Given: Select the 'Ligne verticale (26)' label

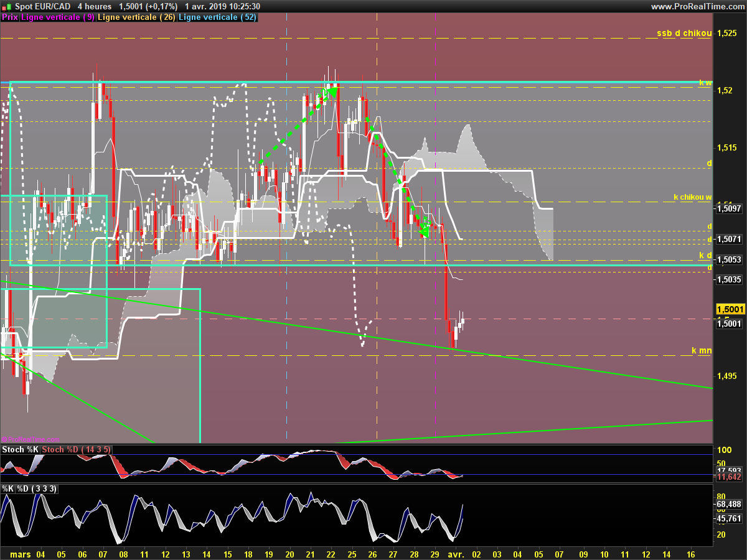Looking at the screenshot, I should point(137,17).
